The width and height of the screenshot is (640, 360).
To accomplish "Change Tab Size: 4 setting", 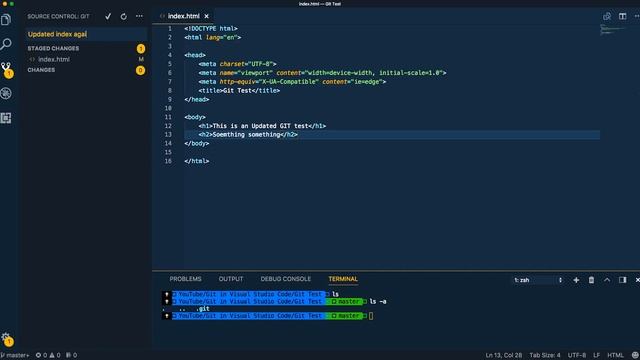I will point(545,356).
